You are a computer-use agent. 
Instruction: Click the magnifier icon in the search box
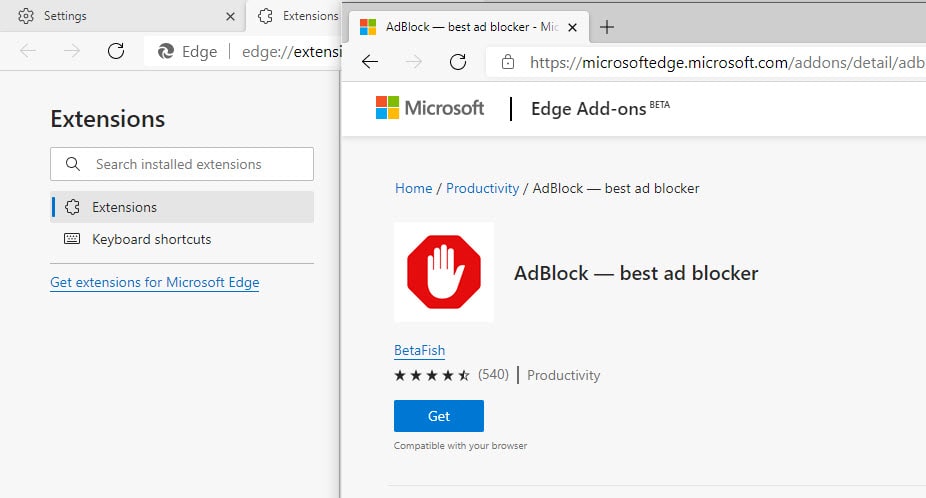tap(73, 164)
